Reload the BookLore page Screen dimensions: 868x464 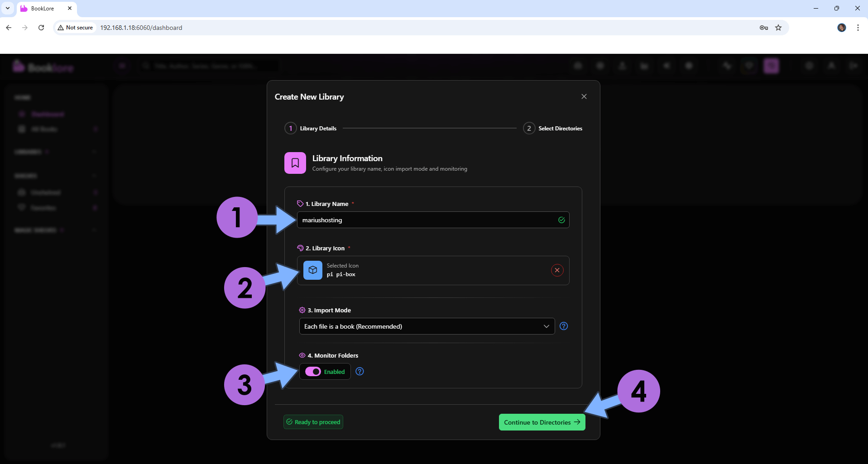pos(41,28)
